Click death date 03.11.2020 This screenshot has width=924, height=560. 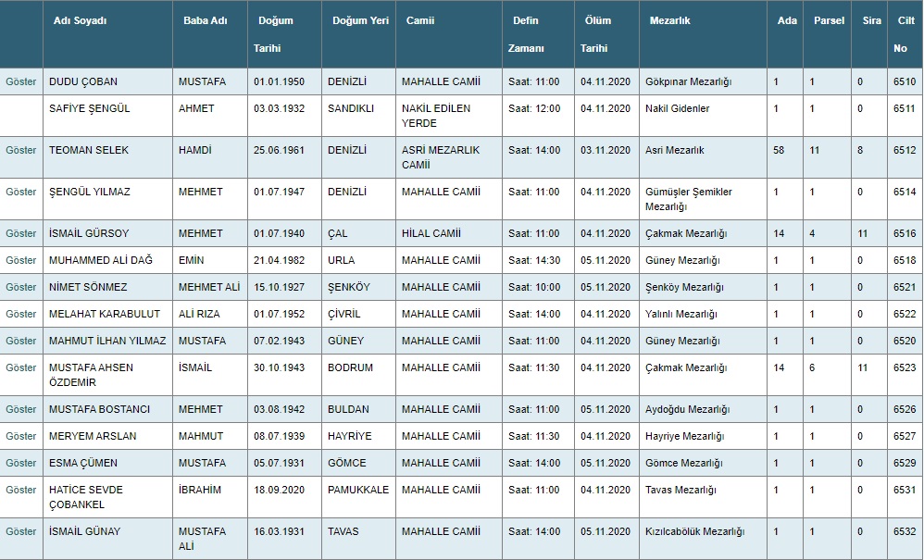[x=606, y=150]
